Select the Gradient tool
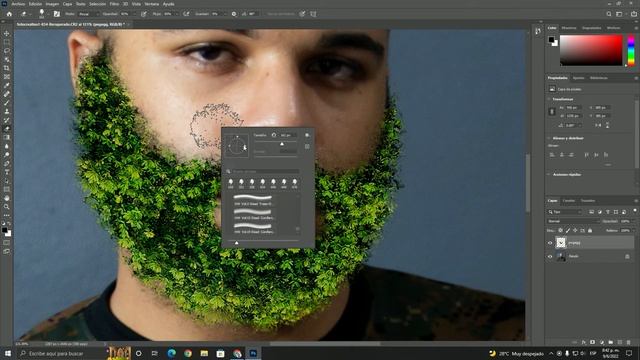640x360 pixels. pyautogui.click(x=7, y=138)
